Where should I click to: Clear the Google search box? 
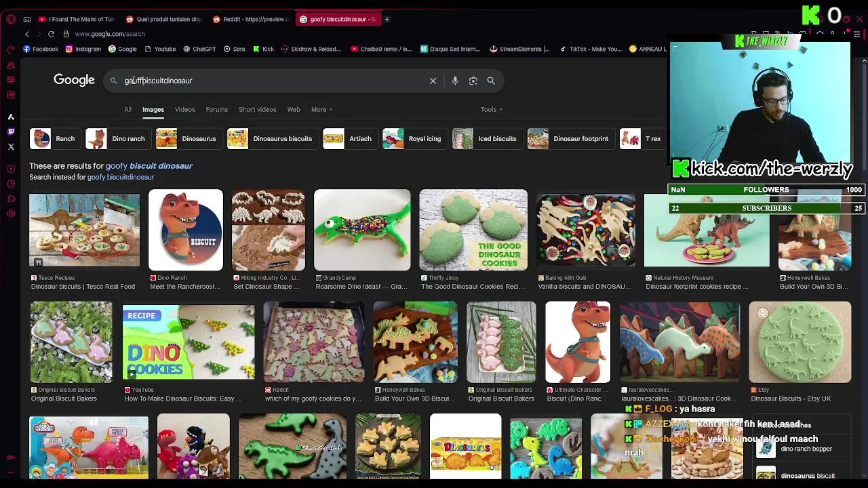433,81
